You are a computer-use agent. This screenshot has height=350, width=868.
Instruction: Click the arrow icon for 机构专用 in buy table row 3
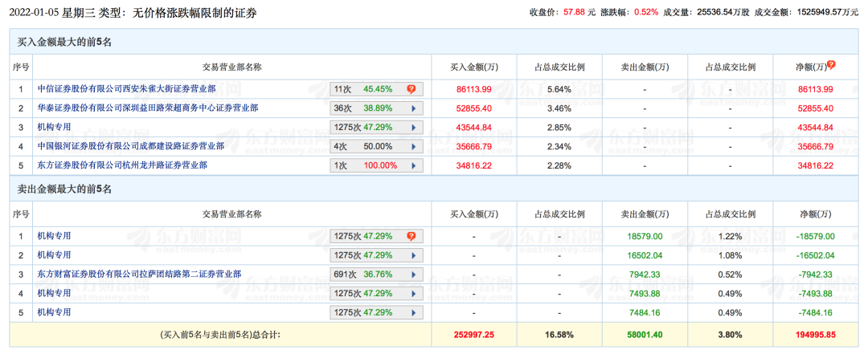coord(413,128)
